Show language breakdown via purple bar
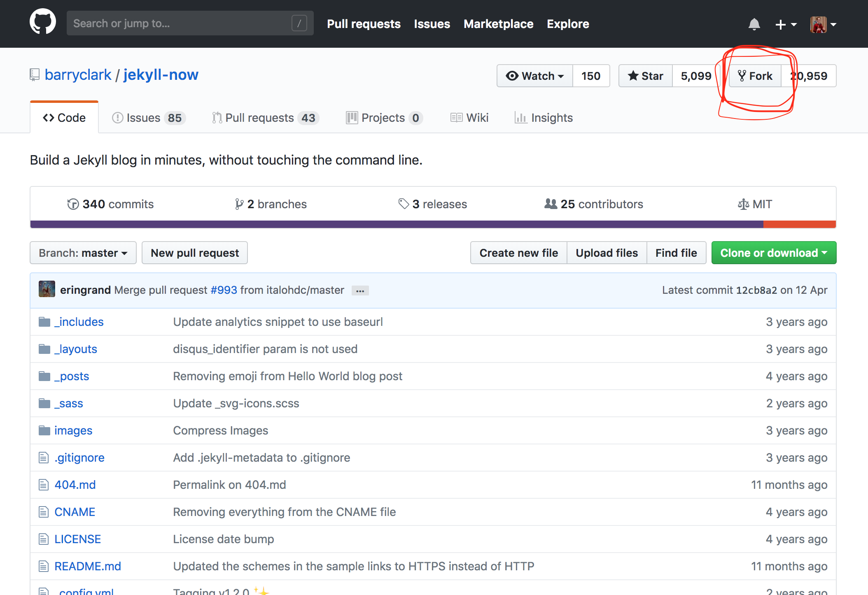Screen dimensions: 868x595 397,224
